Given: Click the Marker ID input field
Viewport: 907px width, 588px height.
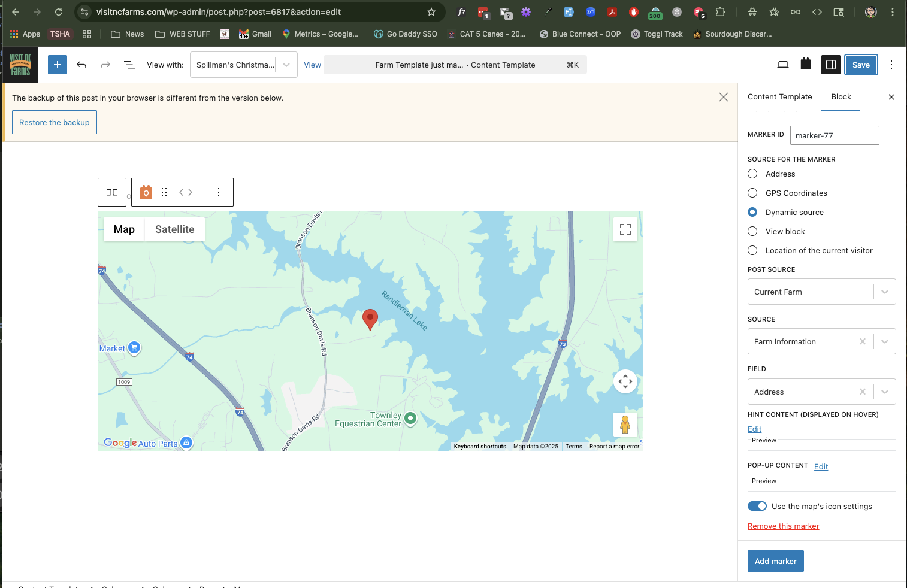Looking at the screenshot, I should click(x=834, y=135).
